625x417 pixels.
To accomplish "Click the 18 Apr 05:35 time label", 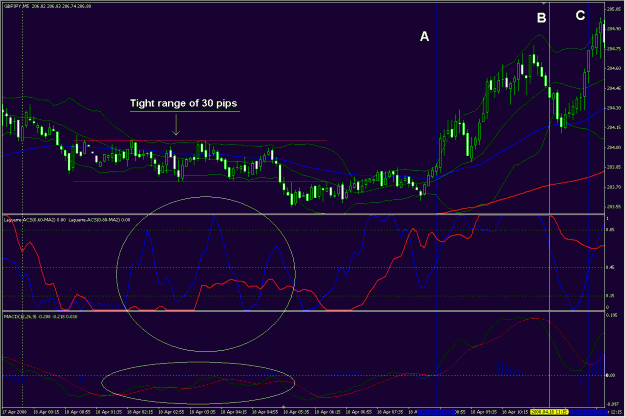I will [297, 411].
